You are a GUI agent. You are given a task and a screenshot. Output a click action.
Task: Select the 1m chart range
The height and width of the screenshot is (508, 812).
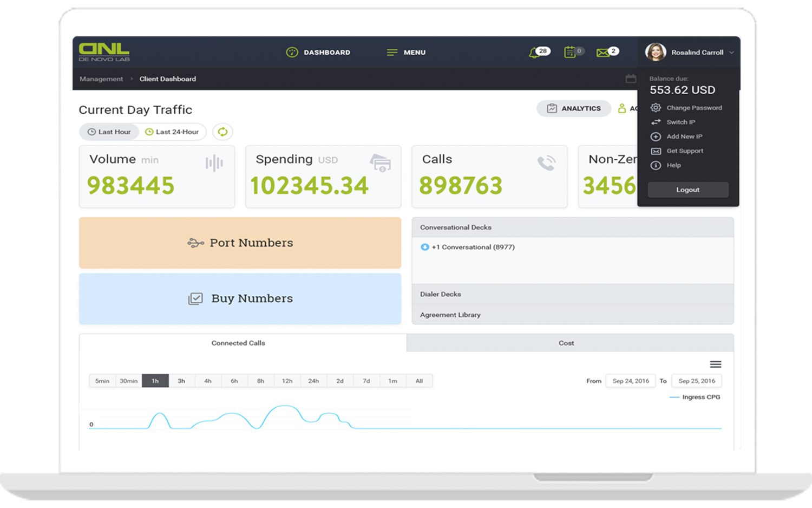(393, 381)
